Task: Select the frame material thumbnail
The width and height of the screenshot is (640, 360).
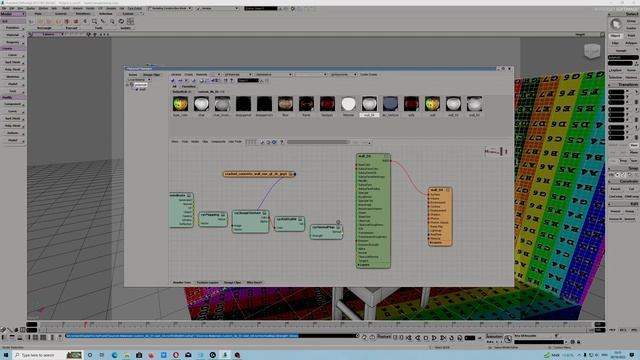Action: 306,104
